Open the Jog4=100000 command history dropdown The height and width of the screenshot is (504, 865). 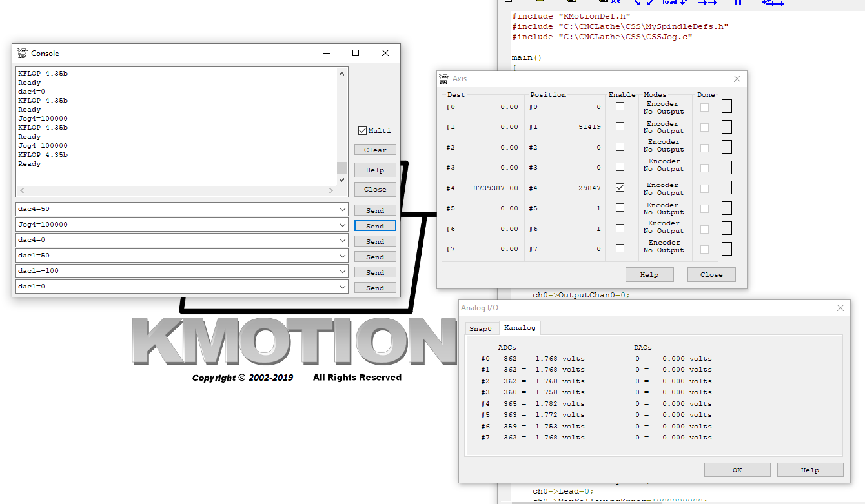pos(342,225)
